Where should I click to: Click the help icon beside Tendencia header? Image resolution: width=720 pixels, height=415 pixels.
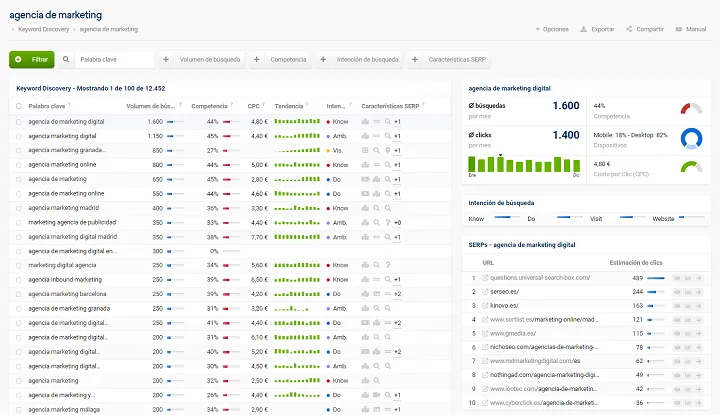[307, 105]
